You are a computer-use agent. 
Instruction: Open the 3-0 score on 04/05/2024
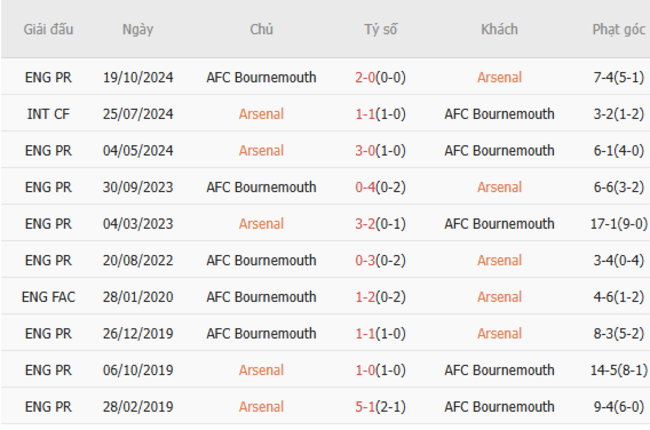tap(366, 151)
